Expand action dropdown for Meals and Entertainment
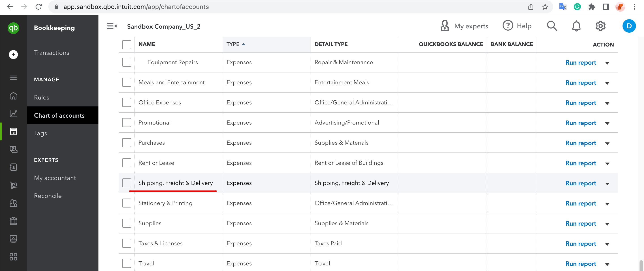This screenshot has height=271, width=644. click(x=607, y=83)
